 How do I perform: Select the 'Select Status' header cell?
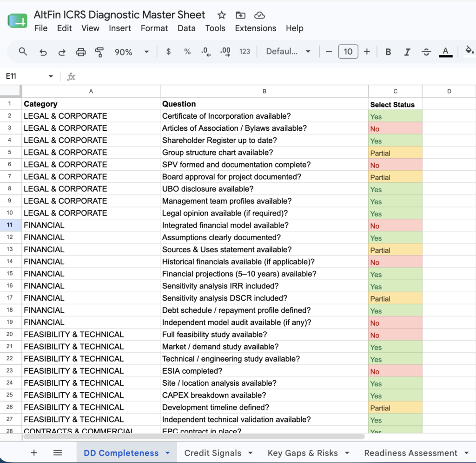395,104
